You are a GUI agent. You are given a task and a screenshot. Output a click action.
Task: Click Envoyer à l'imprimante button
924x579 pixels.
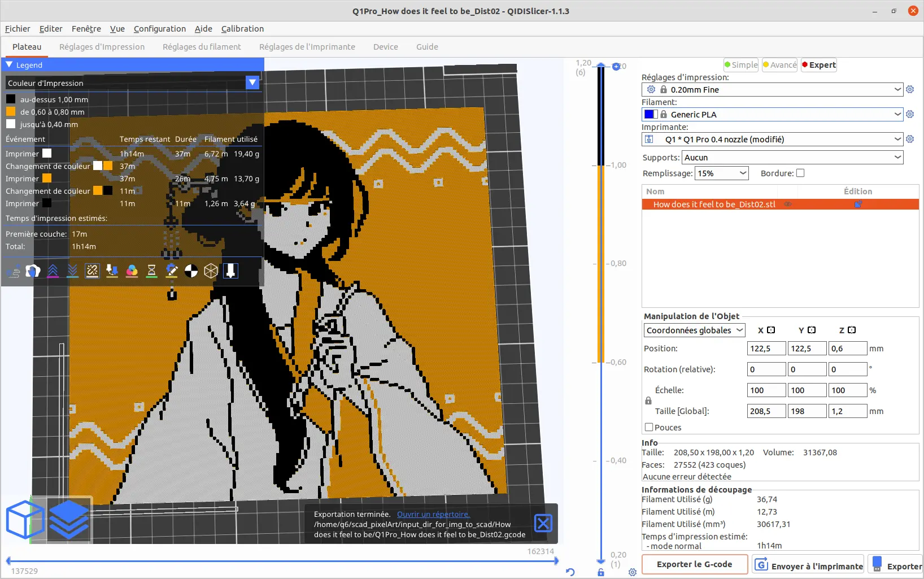coord(809,565)
